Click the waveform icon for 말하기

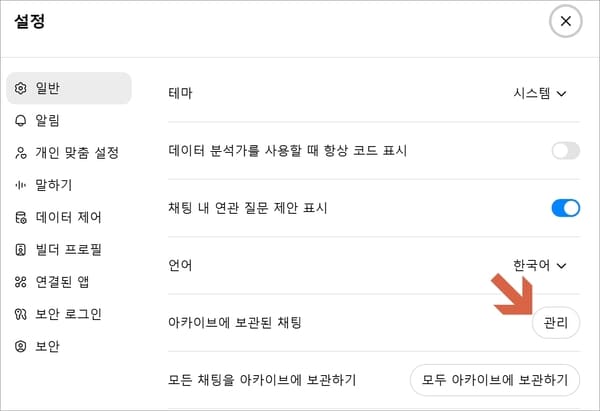click(20, 185)
